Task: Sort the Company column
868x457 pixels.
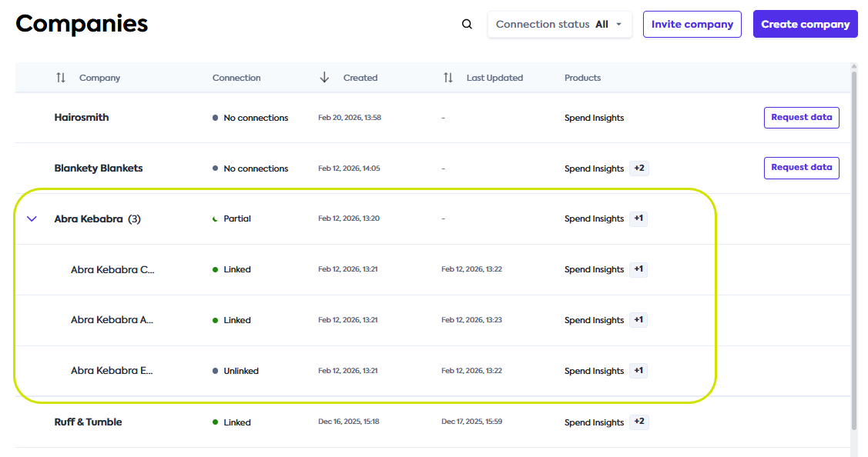Action: [x=60, y=78]
